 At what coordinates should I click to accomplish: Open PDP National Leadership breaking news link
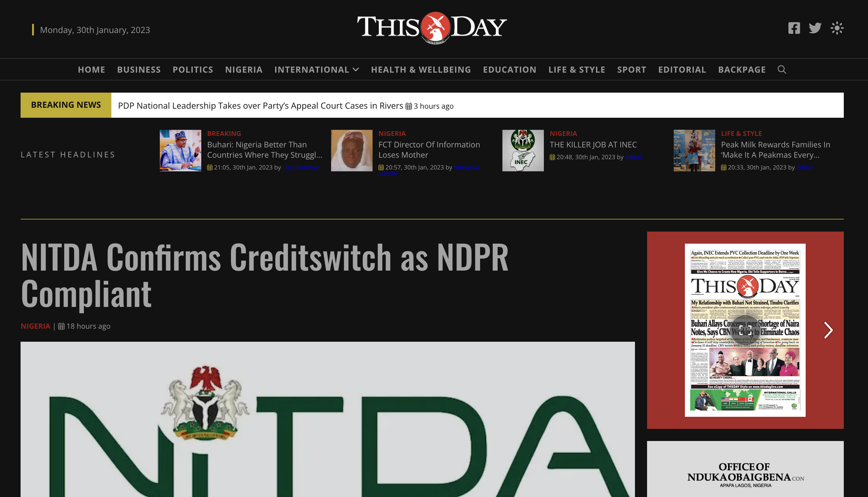click(x=261, y=105)
